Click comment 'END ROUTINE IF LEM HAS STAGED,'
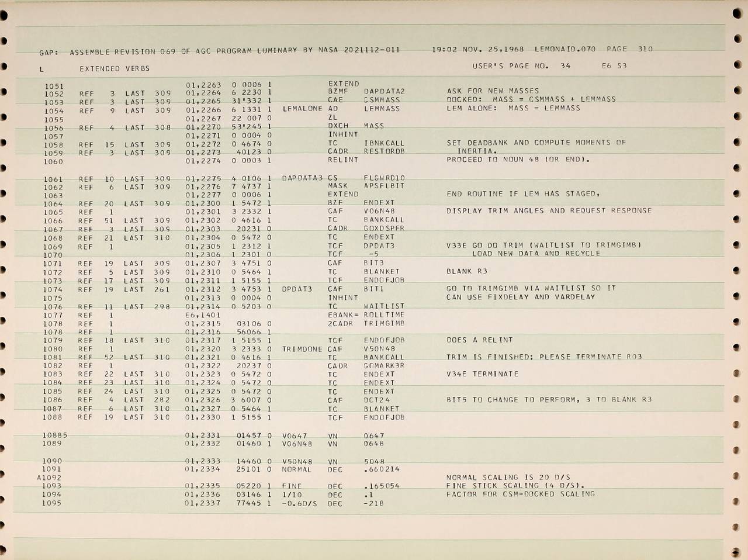The height and width of the screenshot is (560, 748). 523,193
